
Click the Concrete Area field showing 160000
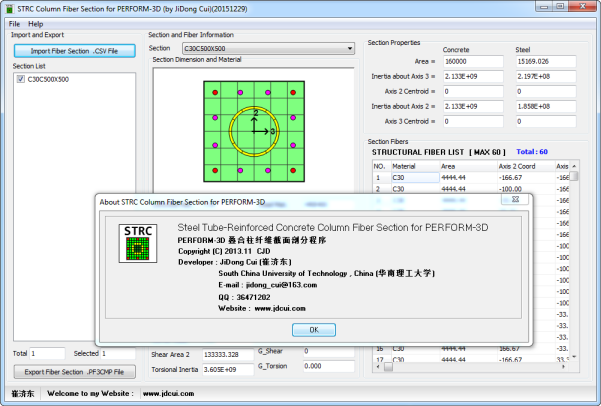(473, 61)
